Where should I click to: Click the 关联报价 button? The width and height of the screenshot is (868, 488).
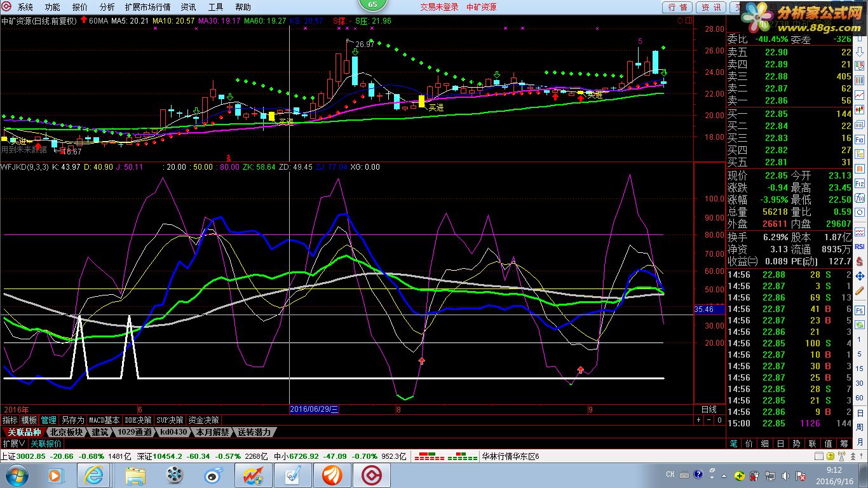(46, 444)
